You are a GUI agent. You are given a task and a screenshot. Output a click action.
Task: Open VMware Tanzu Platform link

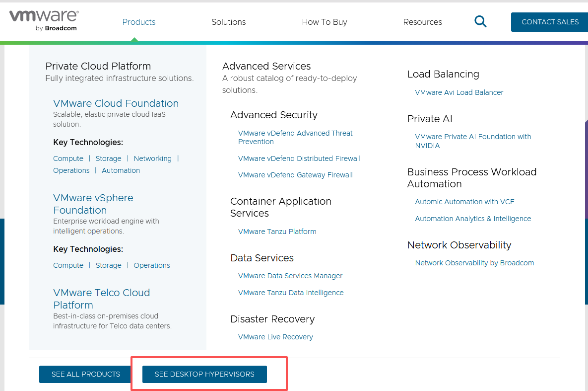coord(277,232)
